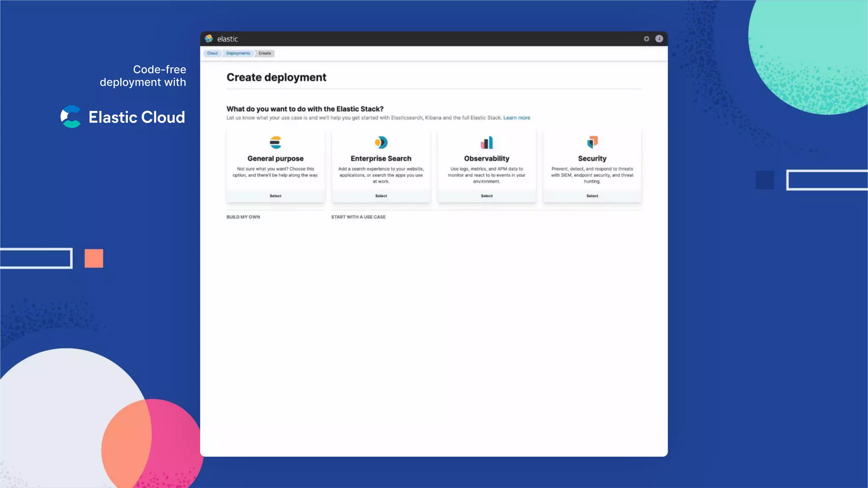Viewport: 868px width, 488px height.
Task: Open the user avatar menu
Action: click(x=659, y=39)
